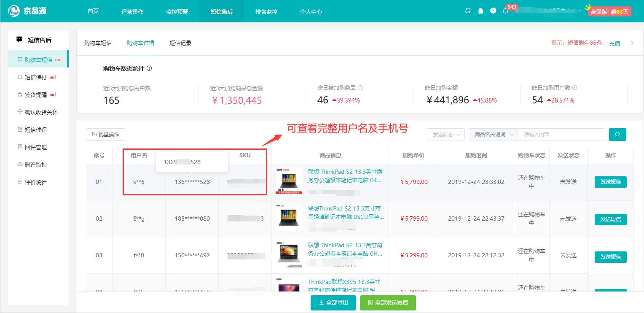Open first ThinkPad S2 product thumbnail
The height and width of the screenshot is (313, 644).
tap(289, 181)
